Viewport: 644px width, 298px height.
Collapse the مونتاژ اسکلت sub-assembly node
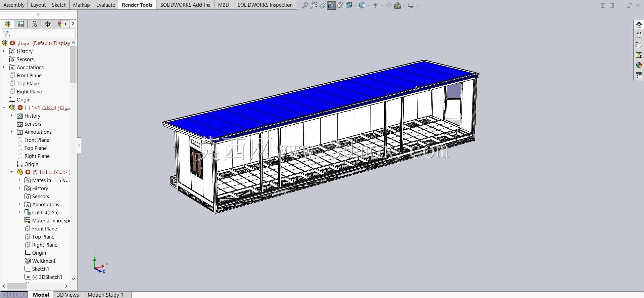coord(4,108)
